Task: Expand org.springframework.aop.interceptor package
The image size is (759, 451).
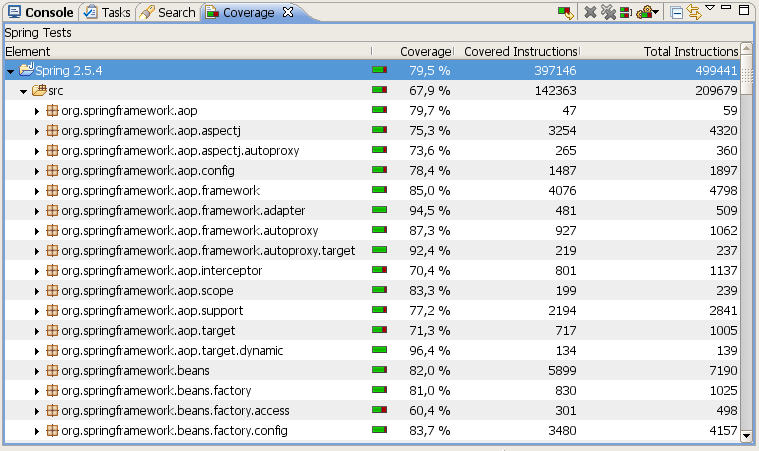Action: [37, 271]
